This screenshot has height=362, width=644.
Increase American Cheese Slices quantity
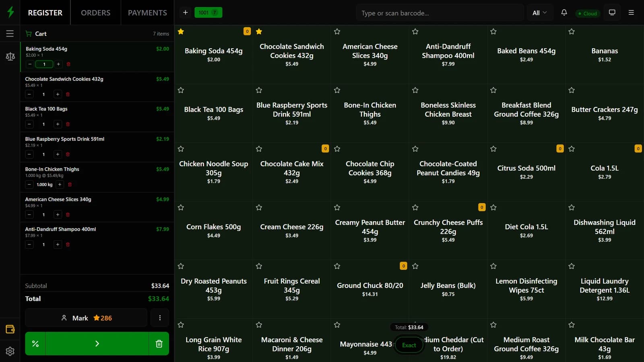tap(58, 215)
